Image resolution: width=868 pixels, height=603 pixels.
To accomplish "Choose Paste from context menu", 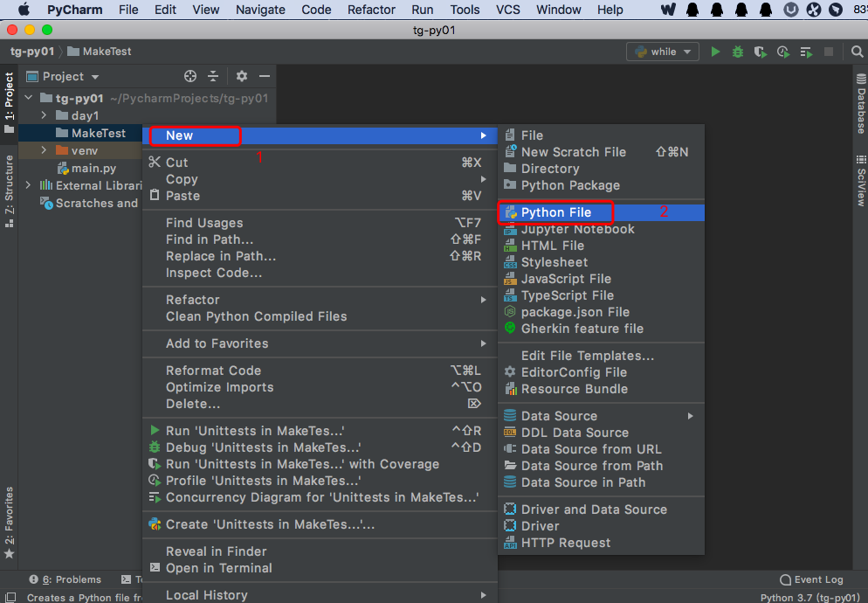I will (x=320, y=196).
